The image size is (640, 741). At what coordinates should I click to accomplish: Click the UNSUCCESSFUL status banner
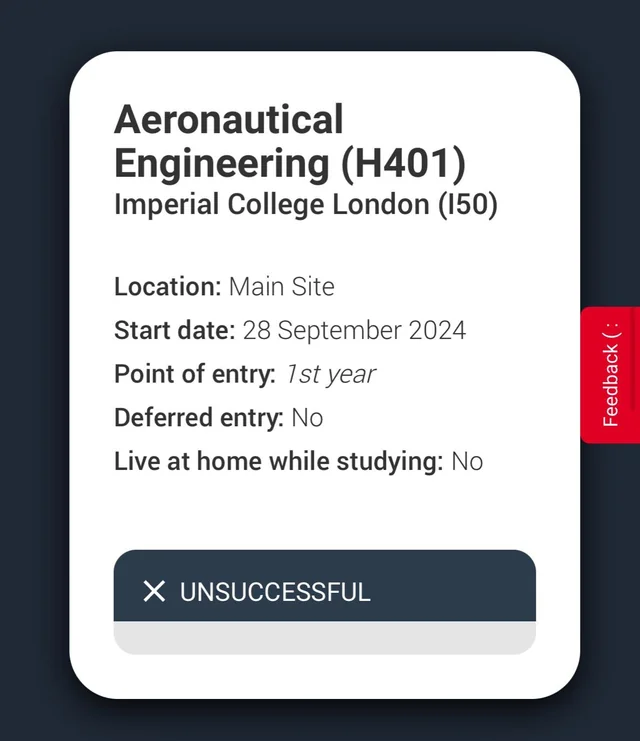tap(325, 586)
